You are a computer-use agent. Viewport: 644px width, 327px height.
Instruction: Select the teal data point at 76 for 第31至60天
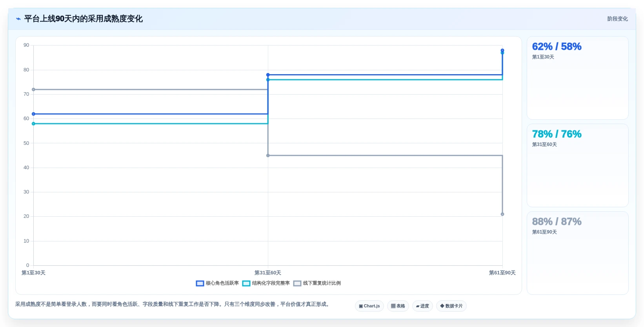click(x=268, y=80)
